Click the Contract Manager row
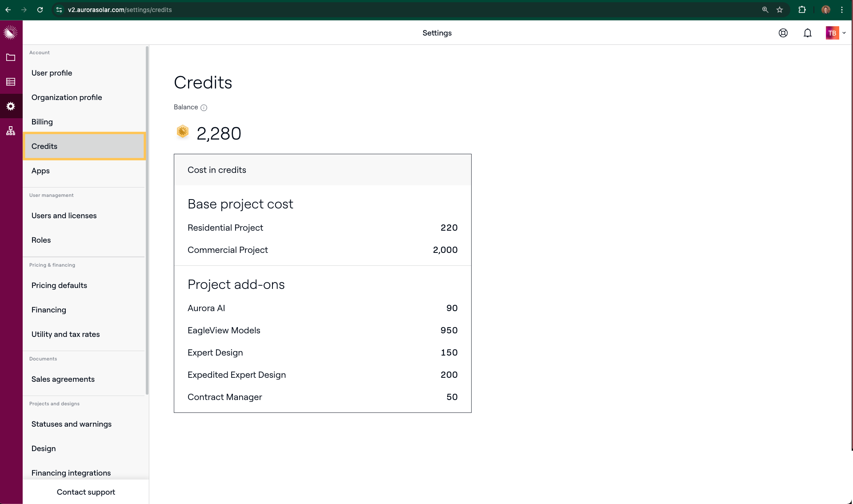This screenshot has width=853, height=504. (322, 397)
